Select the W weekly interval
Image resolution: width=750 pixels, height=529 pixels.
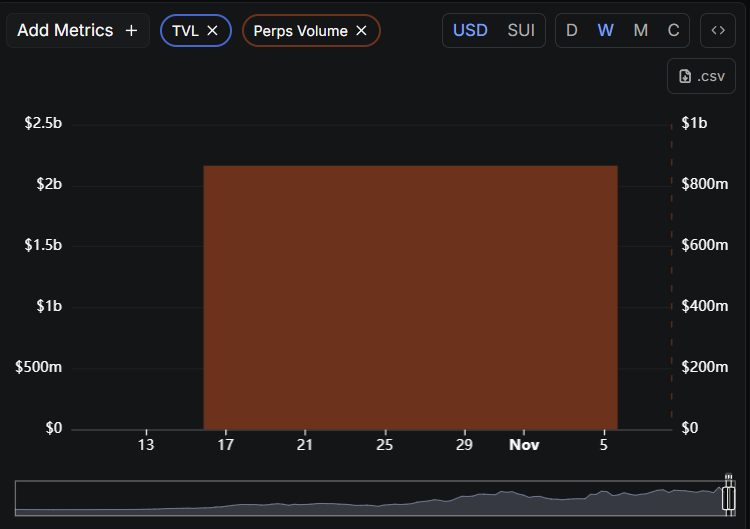(x=606, y=30)
